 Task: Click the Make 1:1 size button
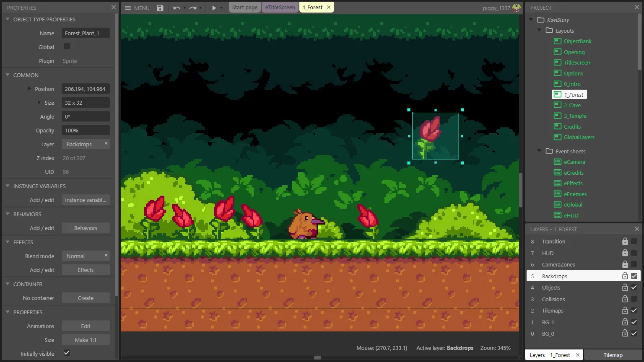pos(86,340)
